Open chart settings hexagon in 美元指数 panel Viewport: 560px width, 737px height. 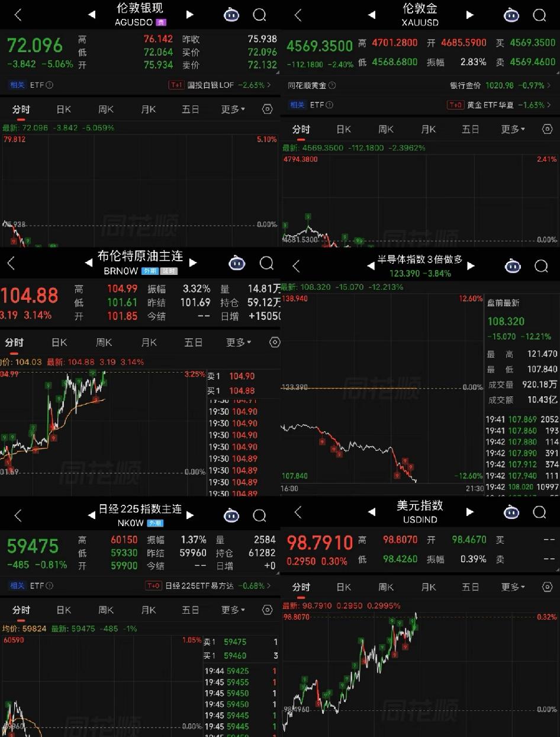point(547,587)
